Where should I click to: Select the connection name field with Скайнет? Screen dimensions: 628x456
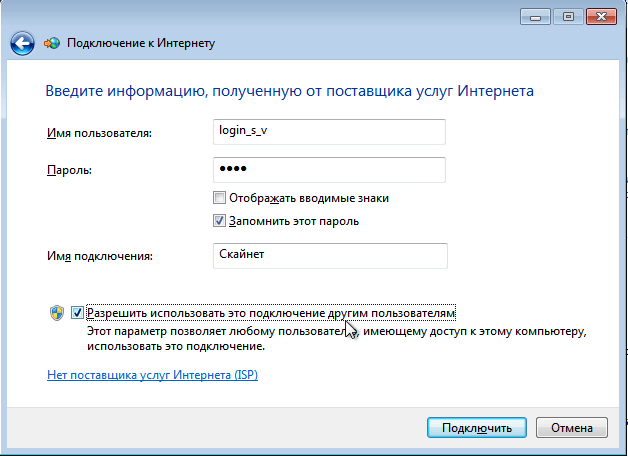329,256
